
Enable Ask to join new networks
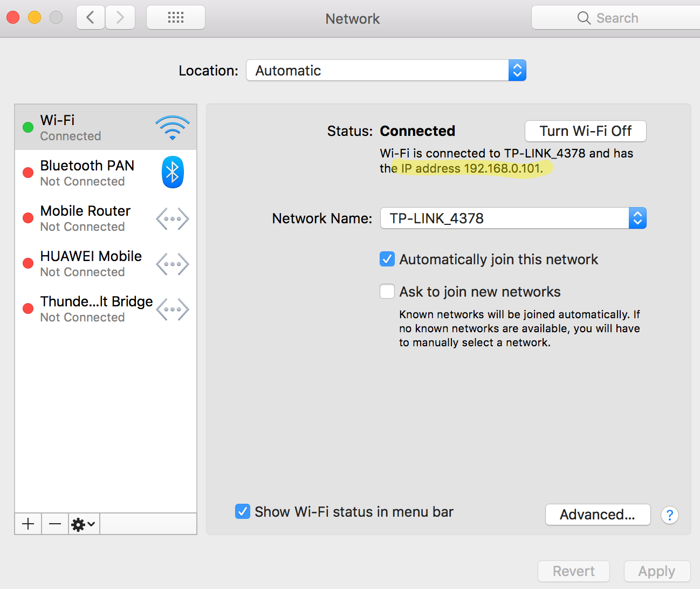[x=387, y=292]
